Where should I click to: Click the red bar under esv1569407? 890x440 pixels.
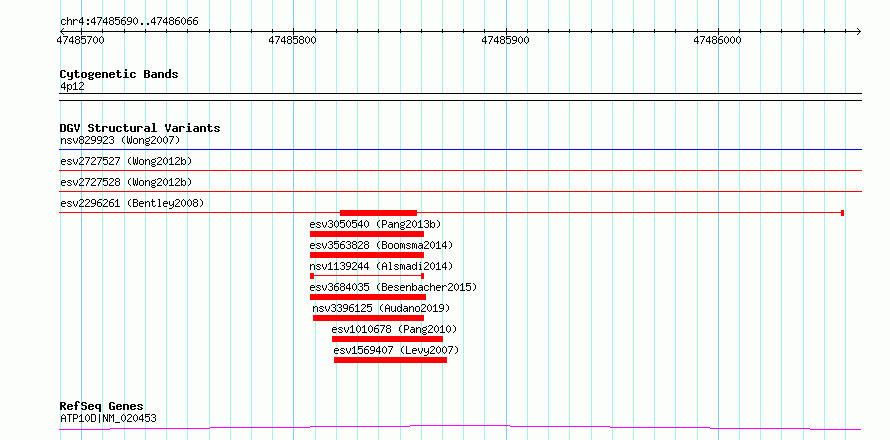point(391,360)
